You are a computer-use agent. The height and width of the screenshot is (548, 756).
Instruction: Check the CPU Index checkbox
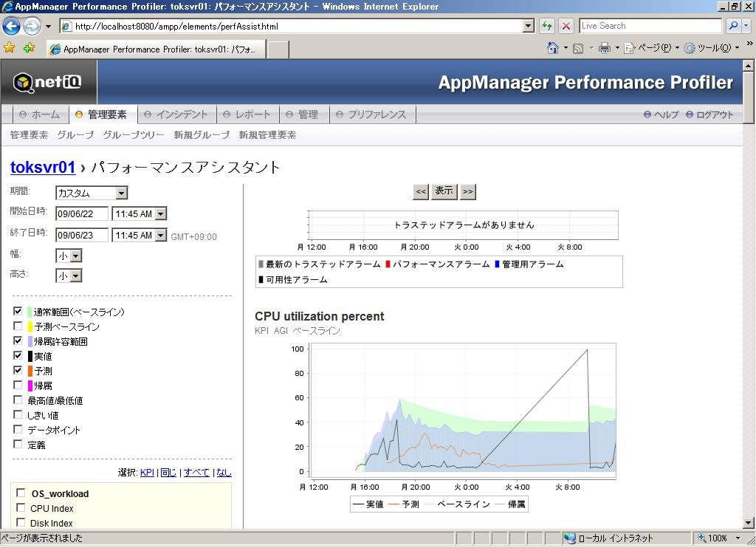[x=21, y=507]
